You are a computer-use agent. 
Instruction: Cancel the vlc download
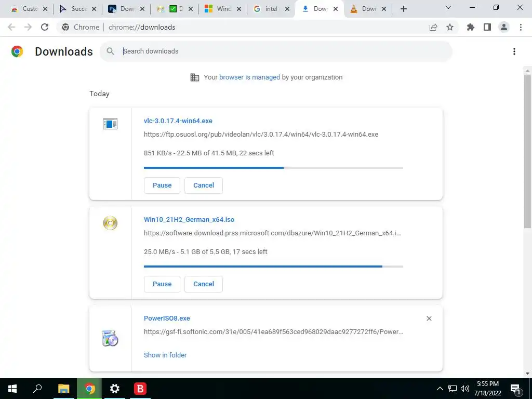coord(204,185)
